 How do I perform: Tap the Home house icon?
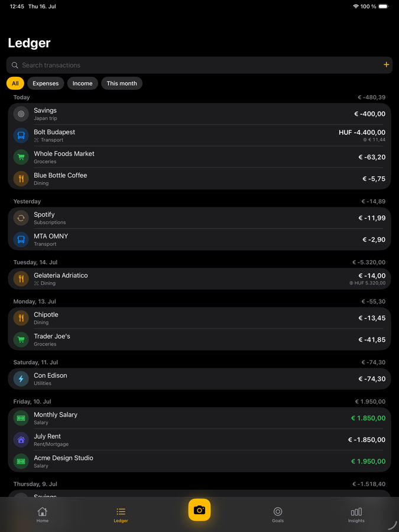(x=43, y=511)
